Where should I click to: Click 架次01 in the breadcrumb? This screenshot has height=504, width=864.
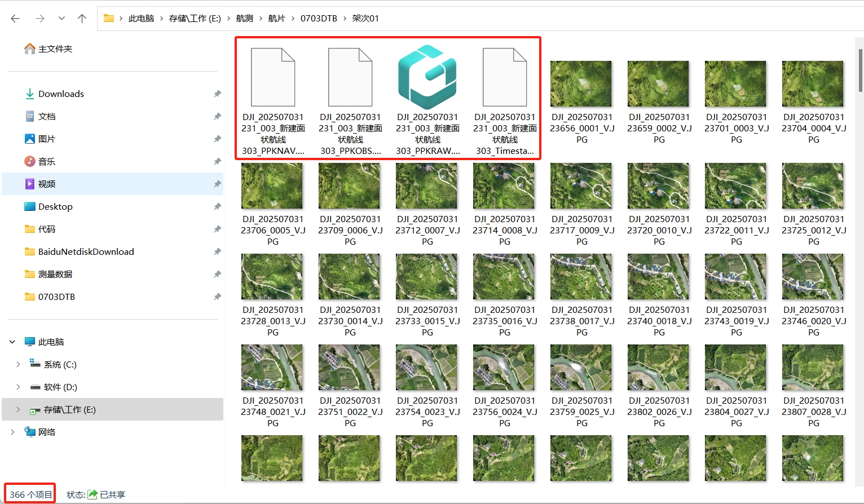(x=365, y=18)
